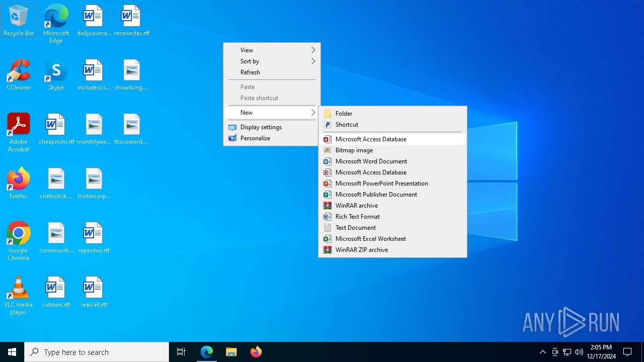
Task: Open Microsoft Edge from the taskbar
Action: (x=207, y=352)
